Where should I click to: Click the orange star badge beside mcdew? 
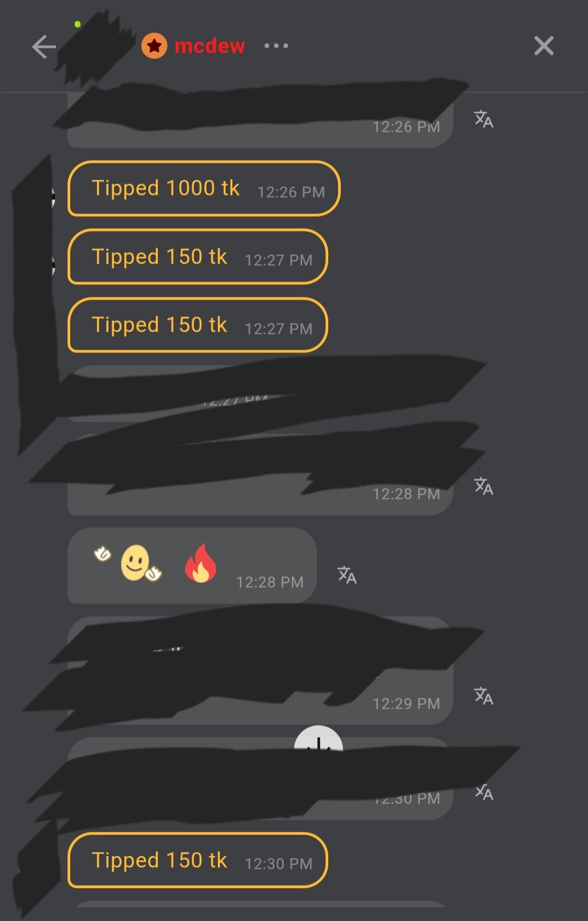154,46
